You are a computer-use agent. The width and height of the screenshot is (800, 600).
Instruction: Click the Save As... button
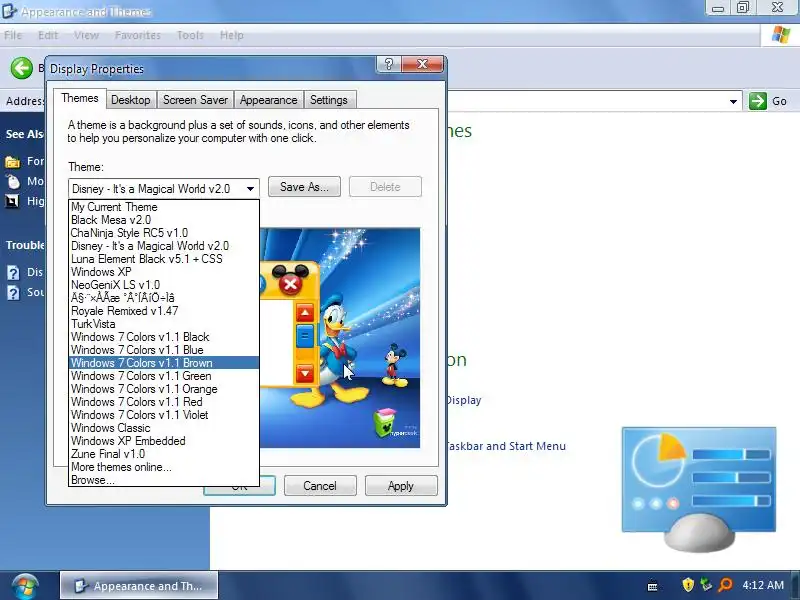coord(305,187)
